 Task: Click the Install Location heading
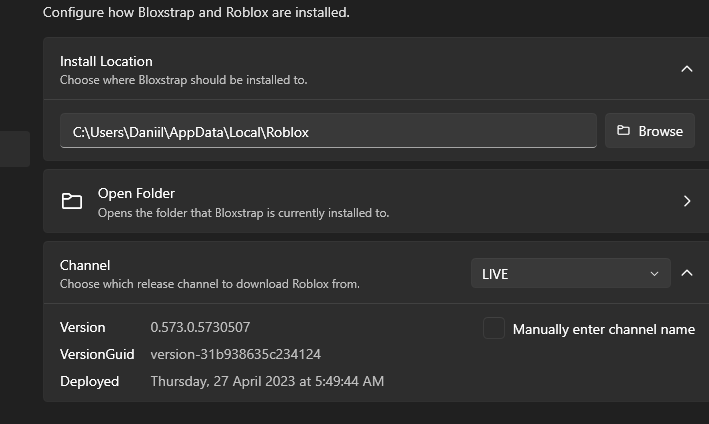pyautogui.click(x=106, y=61)
